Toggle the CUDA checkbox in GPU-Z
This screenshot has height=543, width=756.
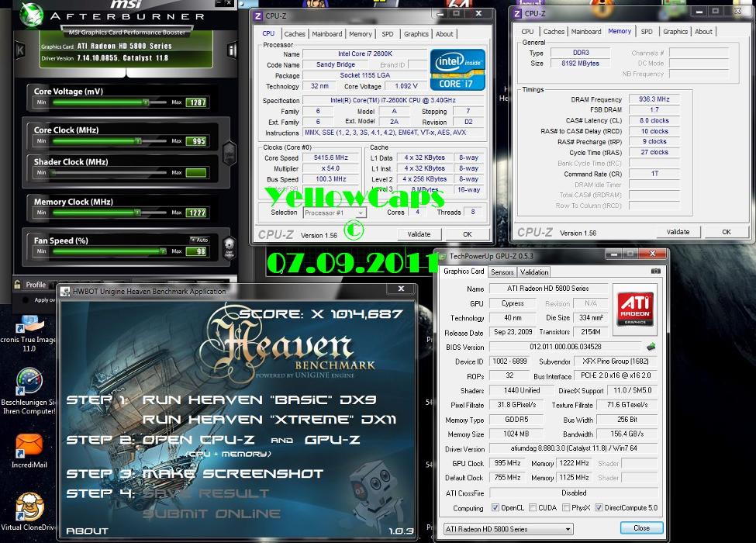[532, 507]
